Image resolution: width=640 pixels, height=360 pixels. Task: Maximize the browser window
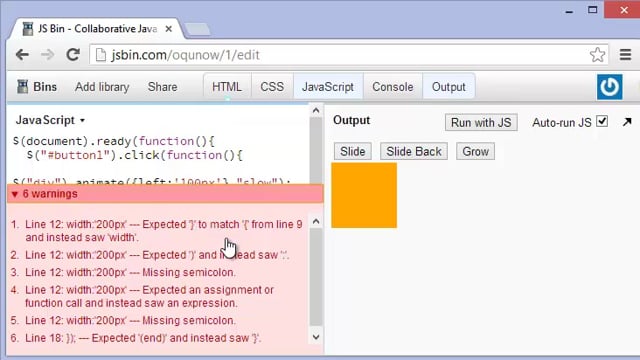[x=593, y=10]
